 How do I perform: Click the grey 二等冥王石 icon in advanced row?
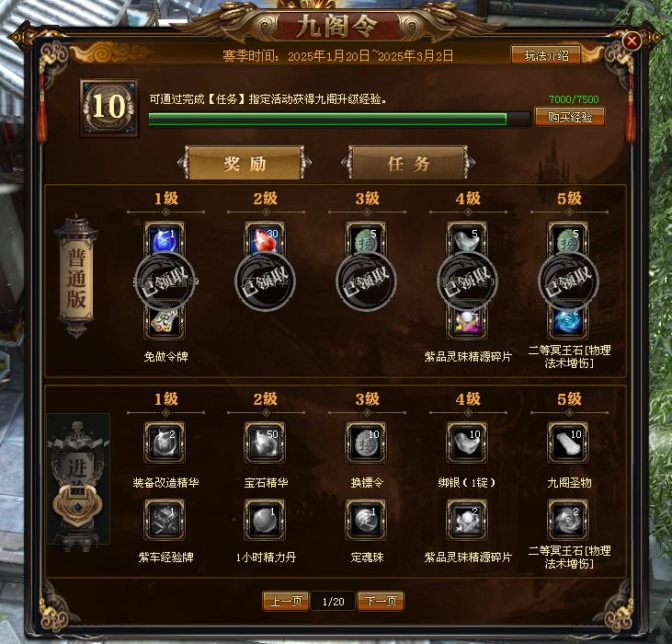click(x=568, y=520)
